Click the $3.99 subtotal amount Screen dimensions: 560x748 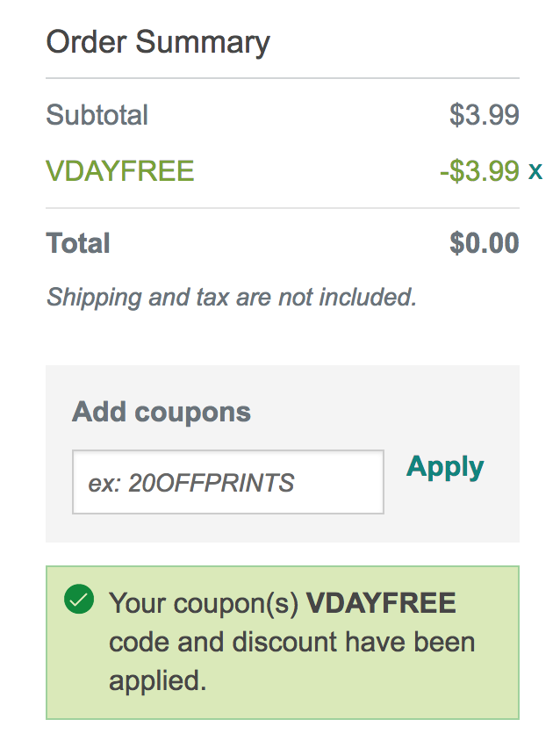click(485, 115)
